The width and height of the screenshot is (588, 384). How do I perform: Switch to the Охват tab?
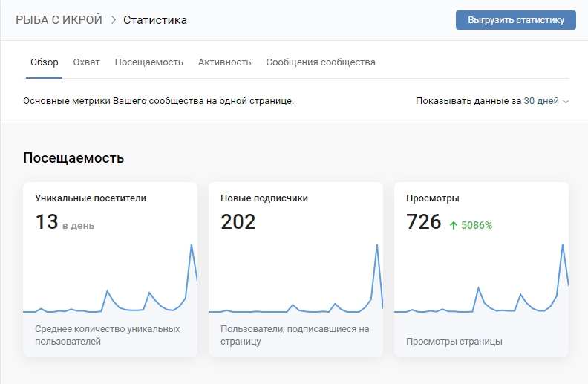(86, 62)
